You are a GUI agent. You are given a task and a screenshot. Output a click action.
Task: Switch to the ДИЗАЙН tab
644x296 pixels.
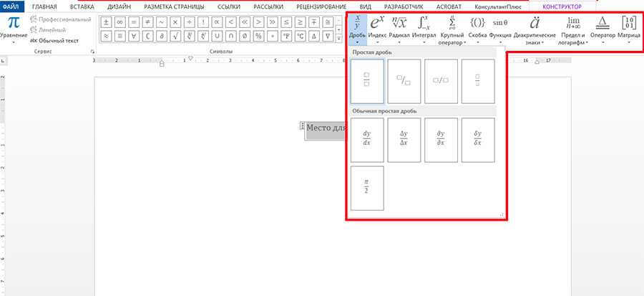tap(119, 6)
